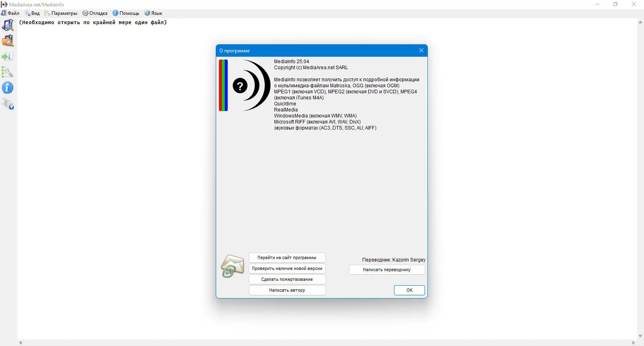Click the export icon with green arrow

pyautogui.click(x=8, y=56)
